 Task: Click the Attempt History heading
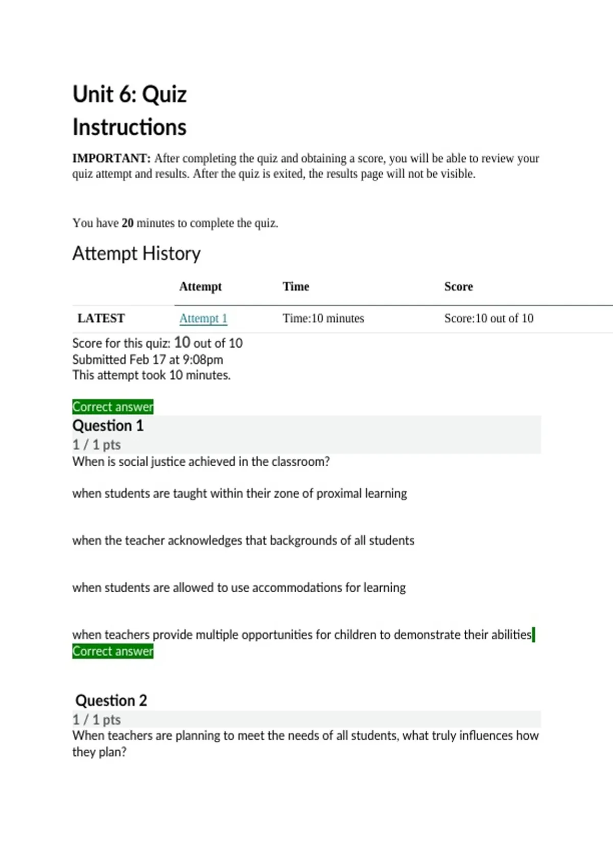(x=136, y=253)
